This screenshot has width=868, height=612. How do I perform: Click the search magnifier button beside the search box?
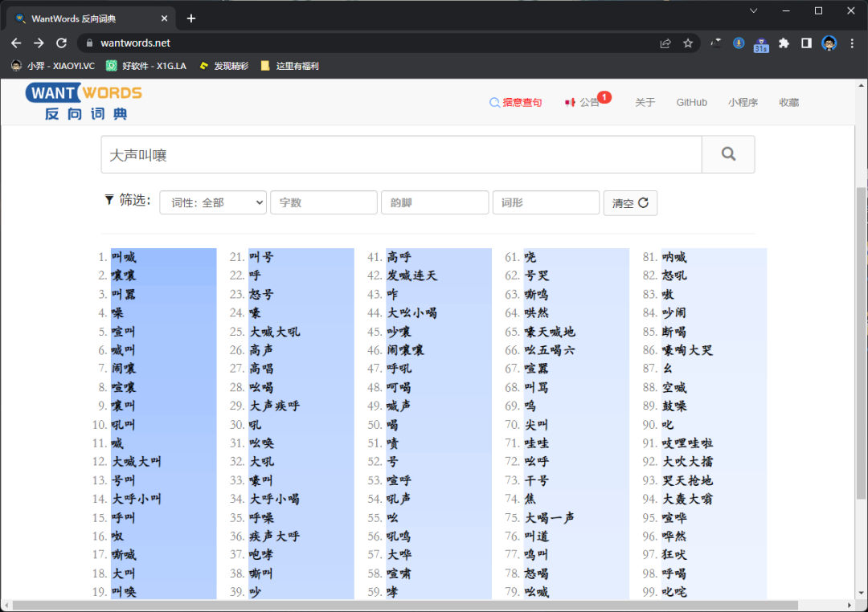point(727,153)
